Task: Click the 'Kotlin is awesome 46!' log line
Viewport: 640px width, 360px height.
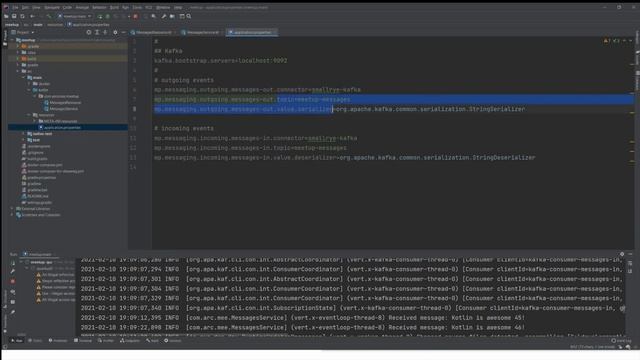Action: (302, 327)
